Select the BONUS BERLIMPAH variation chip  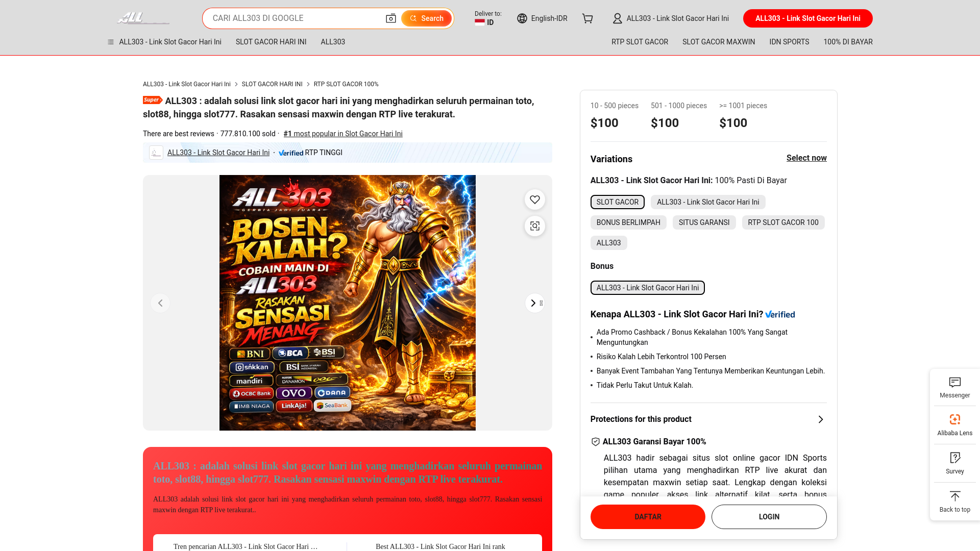(628, 222)
